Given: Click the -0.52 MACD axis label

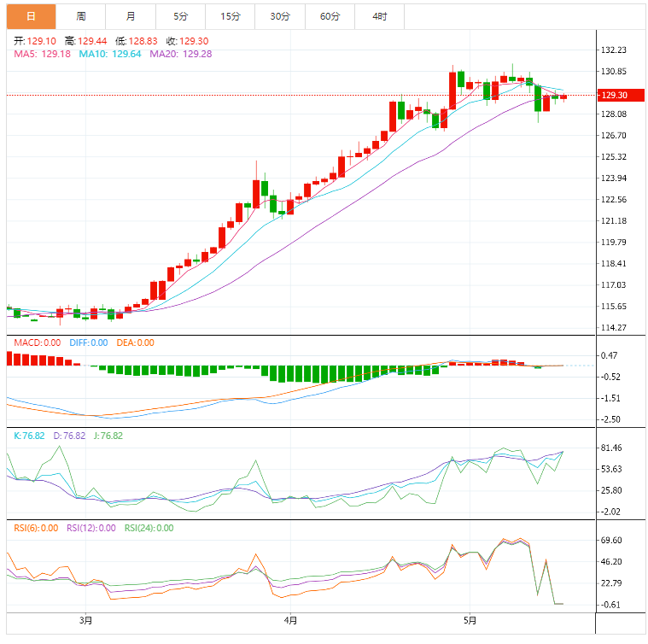Looking at the screenshot, I should click(x=609, y=377).
